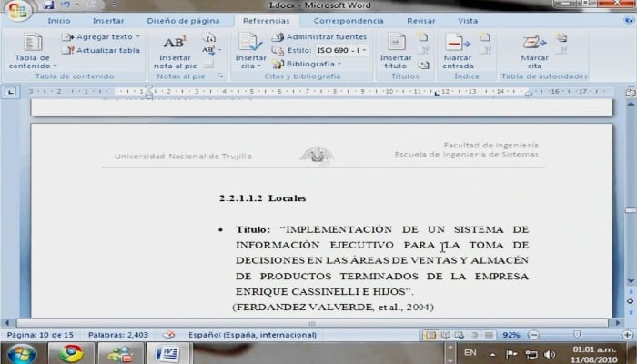Open Windows Live Messenger taskbar icon
This screenshot has height=364, width=637.
pyautogui.click(x=120, y=353)
